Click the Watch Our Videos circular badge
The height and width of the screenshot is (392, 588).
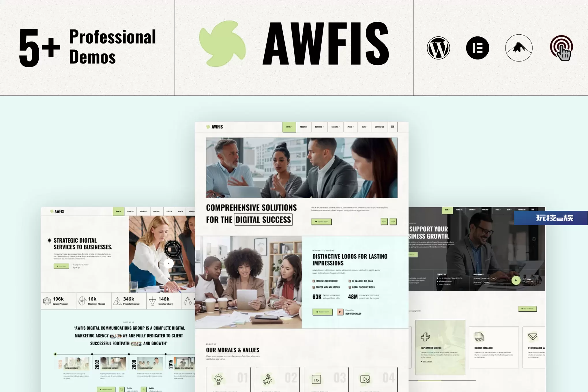click(x=173, y=249)
